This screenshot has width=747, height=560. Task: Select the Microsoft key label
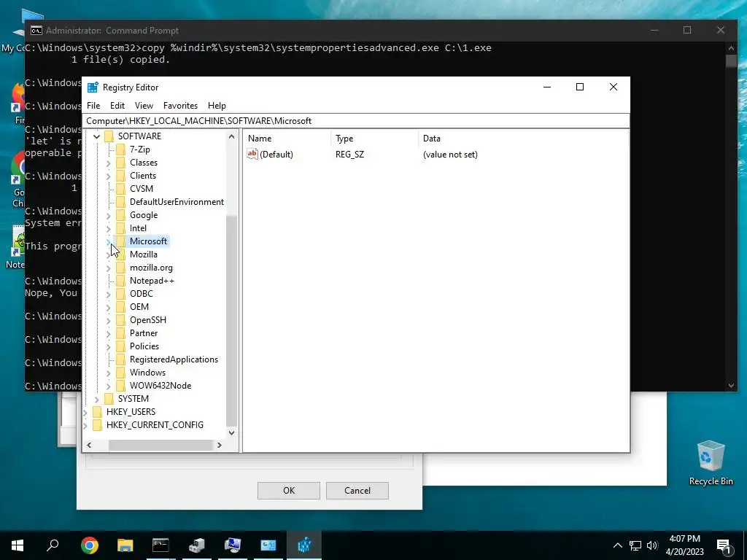[x=148, y=241]
